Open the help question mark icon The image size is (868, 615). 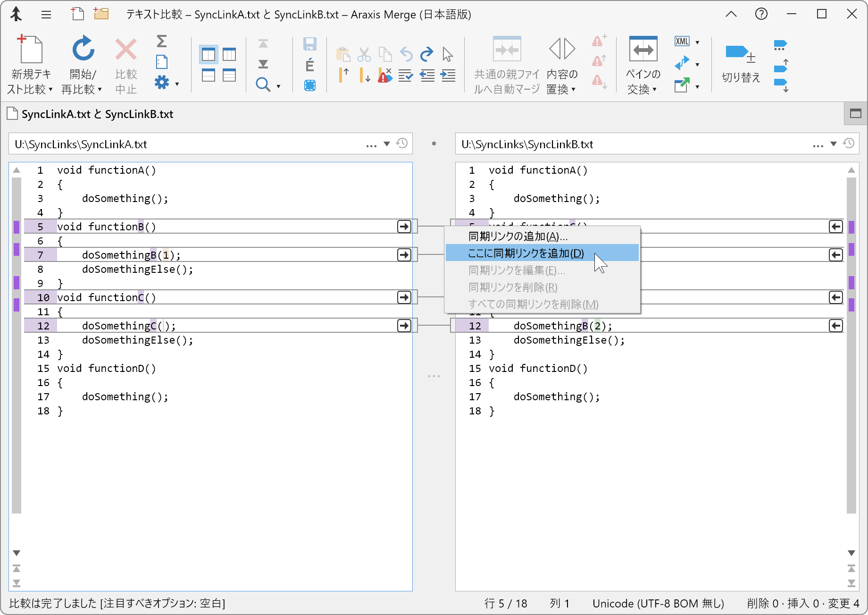pyautogui.click(x=761, y=14)
